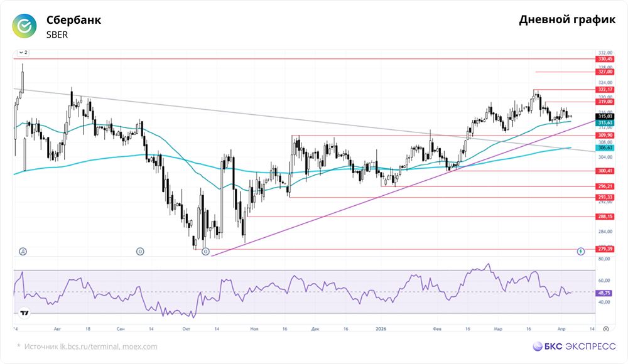The height and width of the screenshot is (364, 628).
Task: Click the current price label 315,03
Action: tap(605, 116)
